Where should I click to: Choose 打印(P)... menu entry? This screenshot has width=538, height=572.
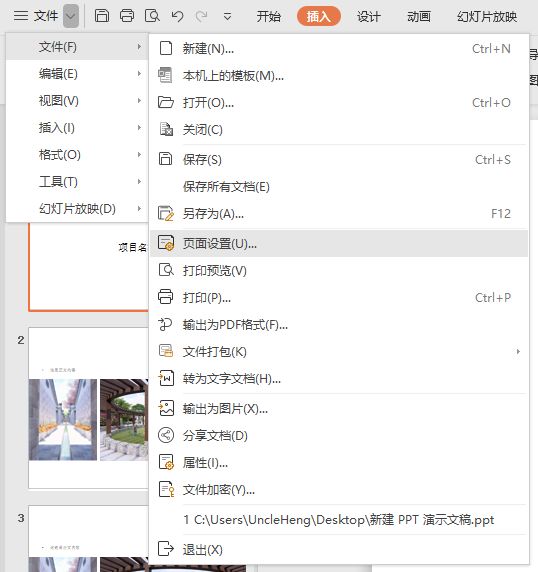coord(339,297)
